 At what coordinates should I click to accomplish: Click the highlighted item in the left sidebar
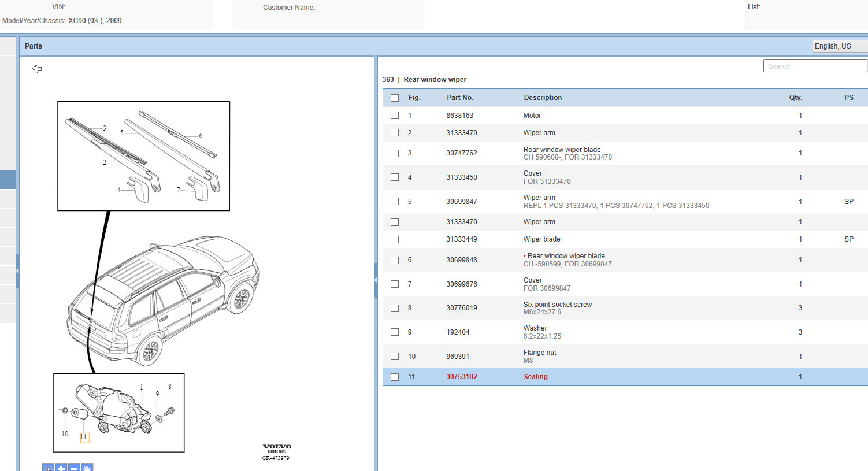pos(8,180)
